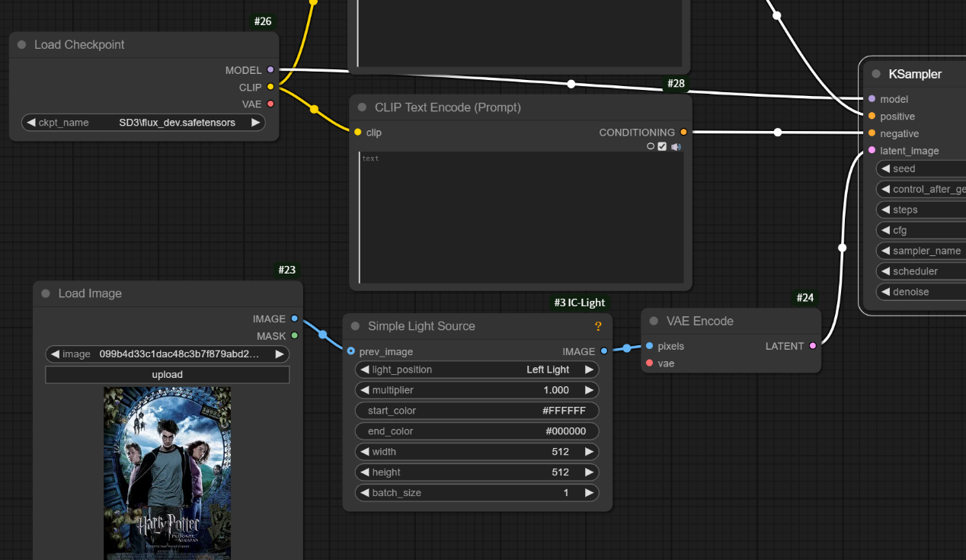
Task: Open the light_position Left Light selector
Action: click(x=477, y=370)
